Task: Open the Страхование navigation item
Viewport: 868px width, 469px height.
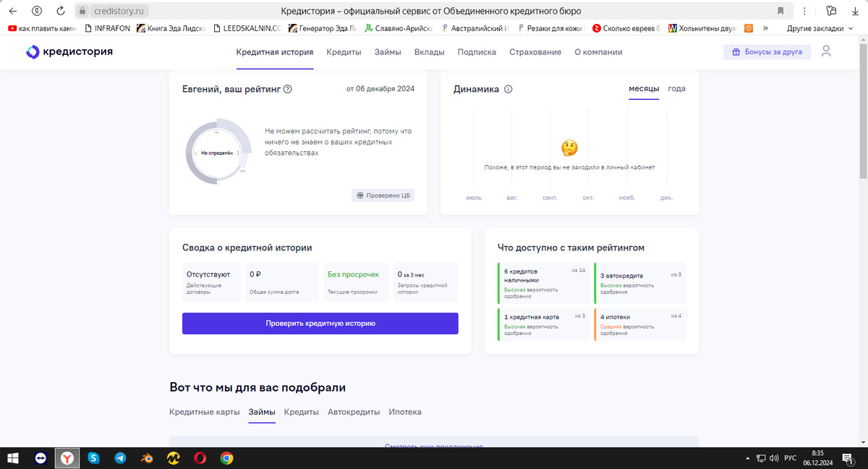Action: [x=535, y=52]
